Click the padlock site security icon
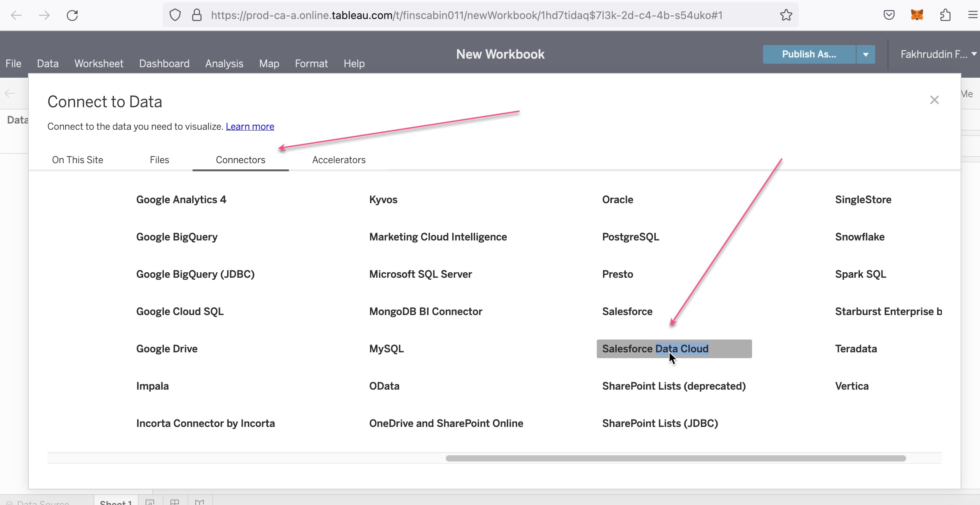Screen dimensions: 980x505 (197, 15)
